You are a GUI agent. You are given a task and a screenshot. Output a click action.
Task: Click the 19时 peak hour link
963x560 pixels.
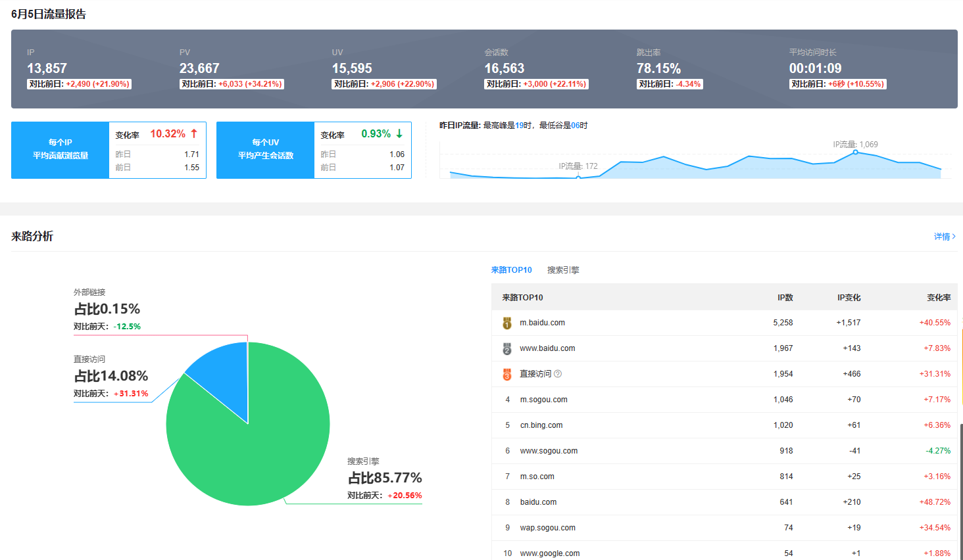(523, 126)
